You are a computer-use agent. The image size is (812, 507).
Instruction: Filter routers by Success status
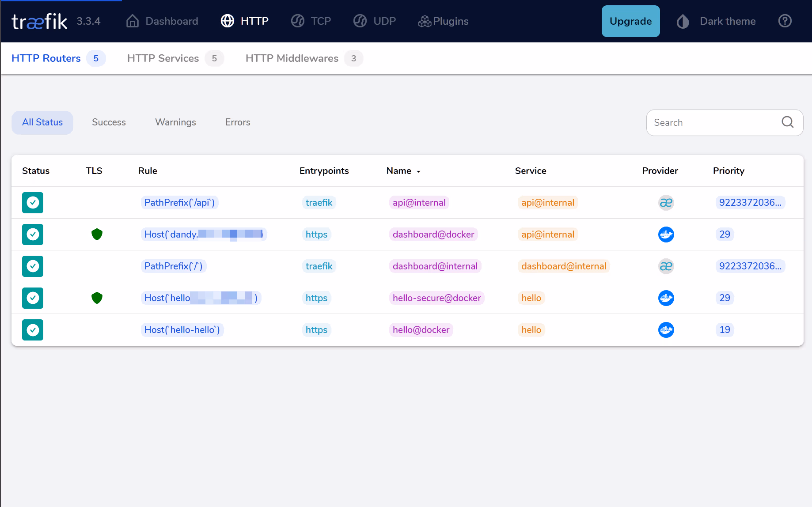pyautogui.click(x=109, y=122)
